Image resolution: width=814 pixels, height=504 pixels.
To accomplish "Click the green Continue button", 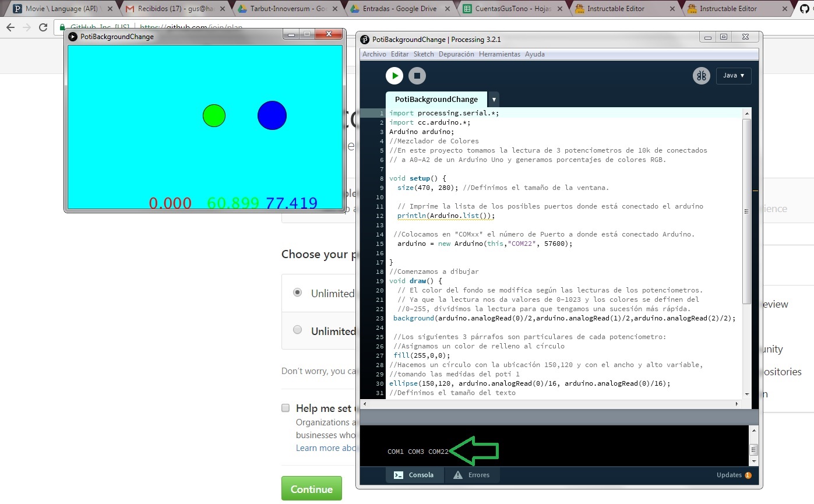I will pos(312,489).
